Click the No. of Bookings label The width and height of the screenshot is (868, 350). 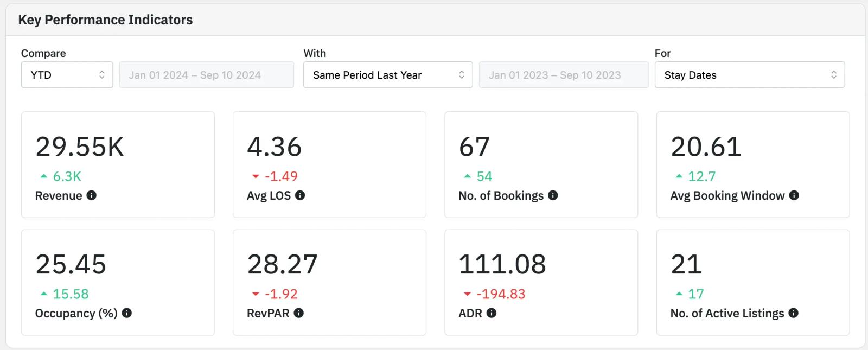501,196
